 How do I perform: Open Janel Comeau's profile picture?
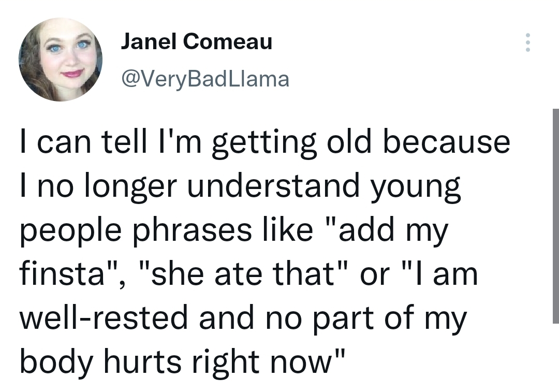61,60
